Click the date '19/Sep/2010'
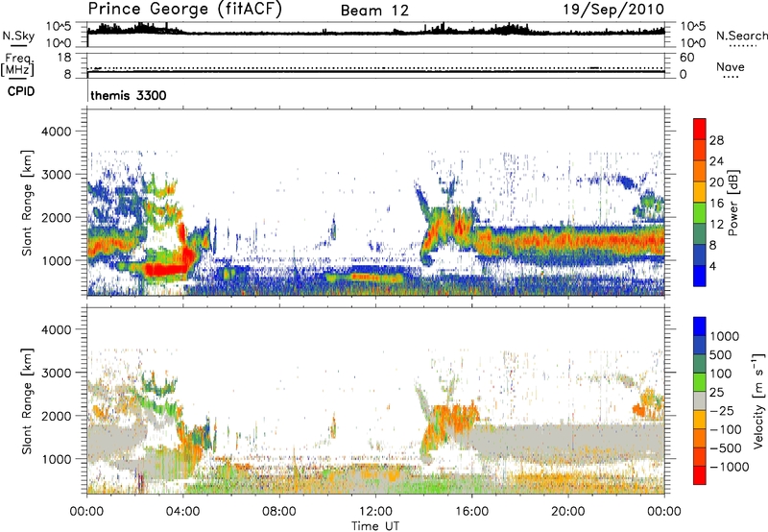Viewport: 768px width, 532px height. click(613, 10)
